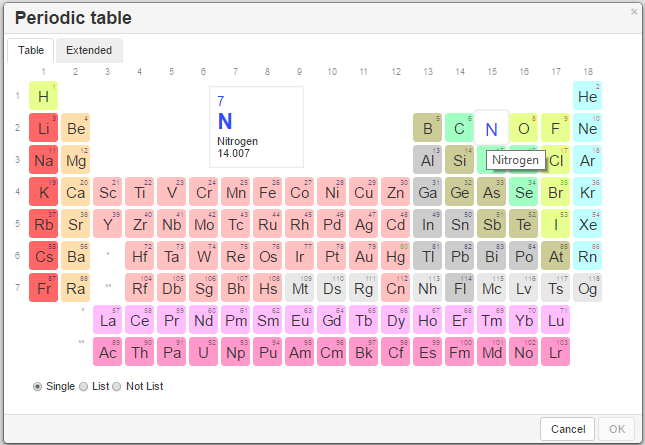Choose the Oxygen (O) element

point(523,128)
